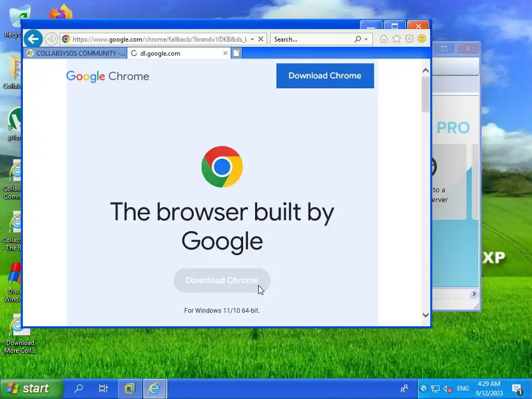This screenshot has width=532, height=399.
Task: Click the page scrollbar up arrow
Action: [425, 71]
